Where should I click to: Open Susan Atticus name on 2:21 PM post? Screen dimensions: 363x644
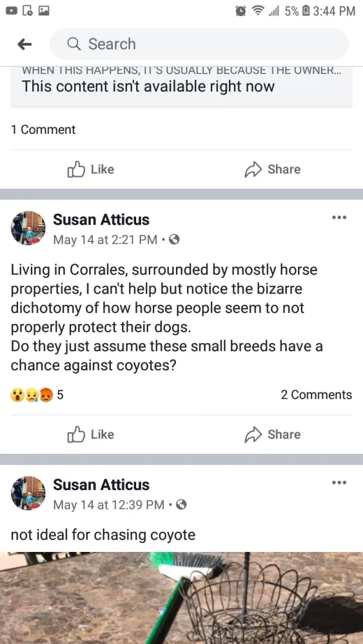point(101,220)
